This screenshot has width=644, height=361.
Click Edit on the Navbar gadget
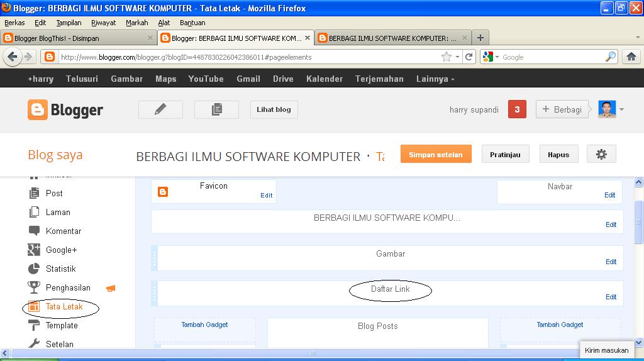(x=609, y=195)
